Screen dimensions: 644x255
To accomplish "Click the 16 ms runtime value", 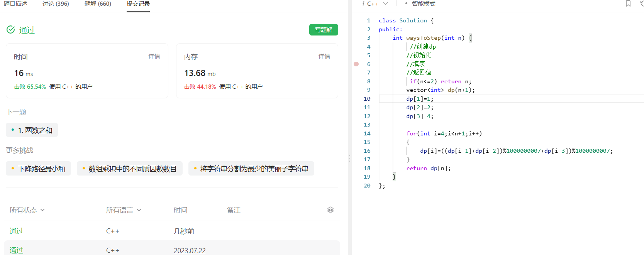I will [x=24, y=73].
